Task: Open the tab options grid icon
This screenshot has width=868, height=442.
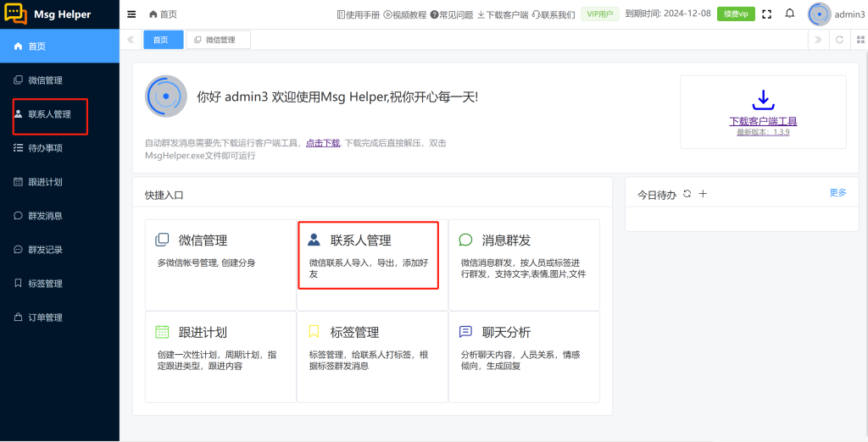Action: (x=861, y=40)
